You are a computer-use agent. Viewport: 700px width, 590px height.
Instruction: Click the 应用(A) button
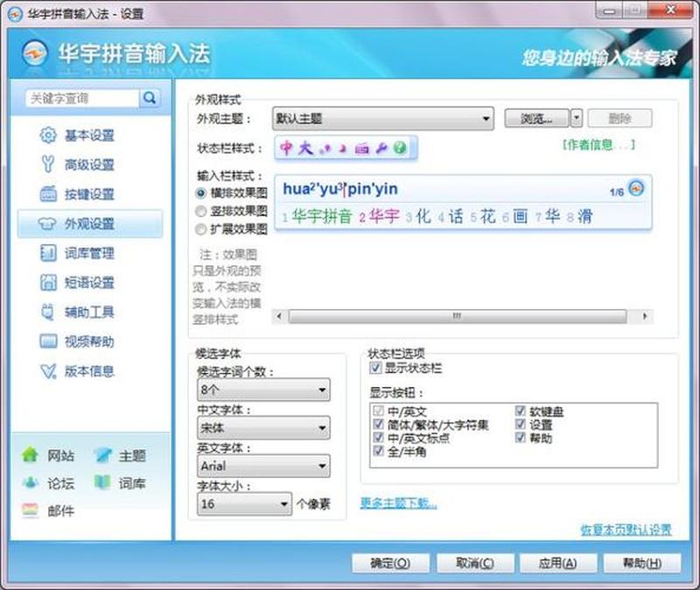click(558, 563)
